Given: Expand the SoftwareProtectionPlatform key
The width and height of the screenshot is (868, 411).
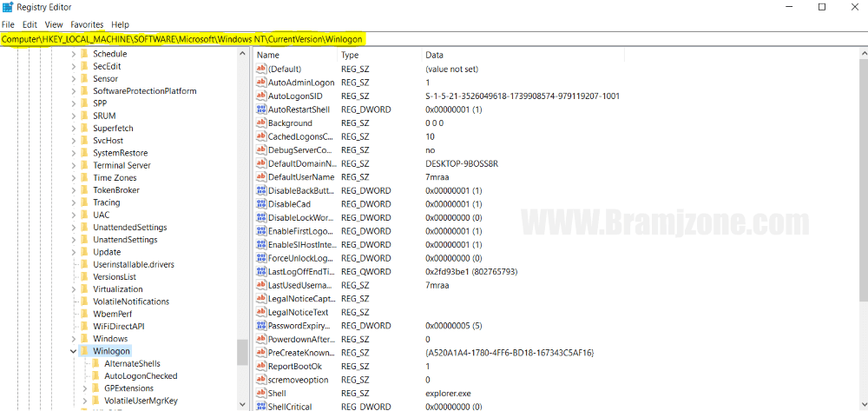Looking at the screenshot, I should coord(73,91).
